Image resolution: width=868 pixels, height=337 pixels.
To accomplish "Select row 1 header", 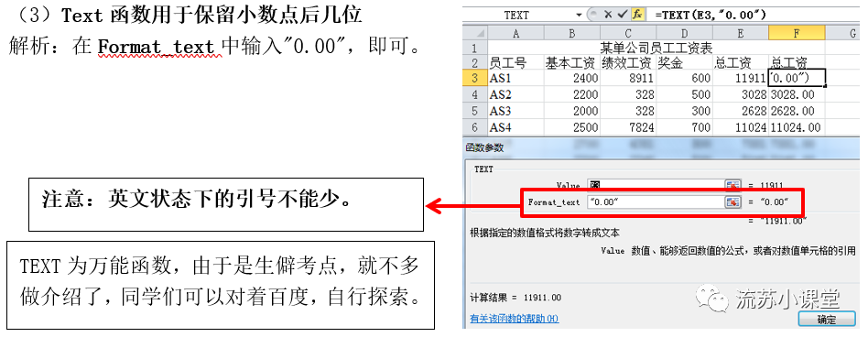I will 475,48.
